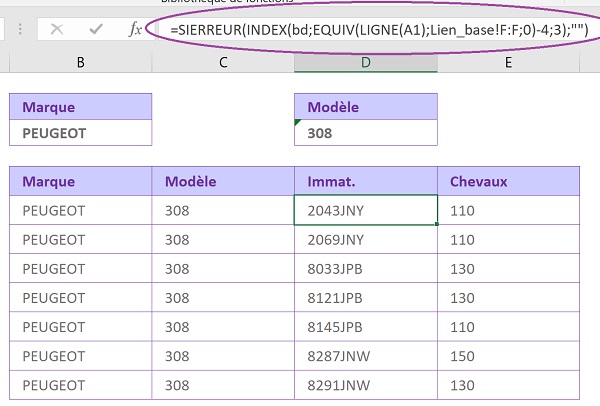Screen dimensions: 600x406
Task: Click the three-dot formula bar handle
Action: 20,29
